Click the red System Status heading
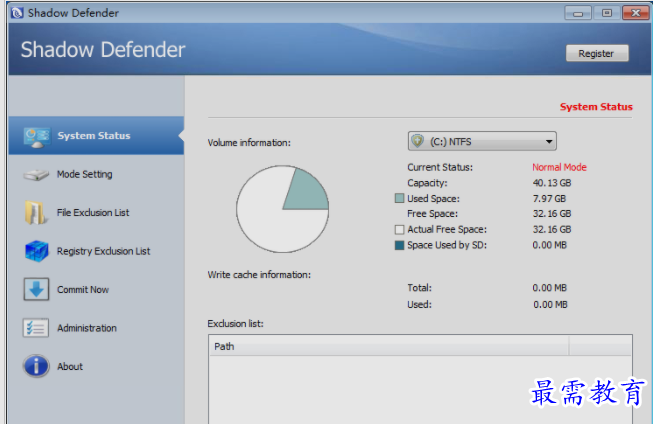 (x=596, y=107)
